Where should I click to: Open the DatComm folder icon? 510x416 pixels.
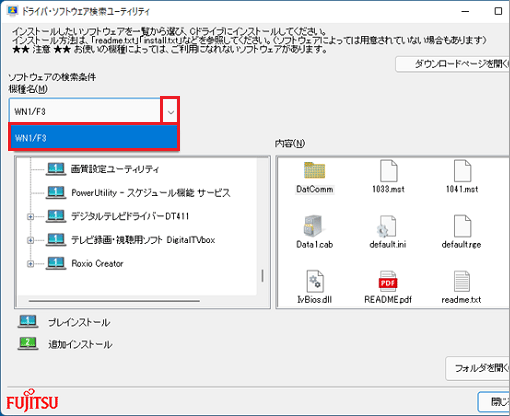pyautogui.click(x=314, y=170)
